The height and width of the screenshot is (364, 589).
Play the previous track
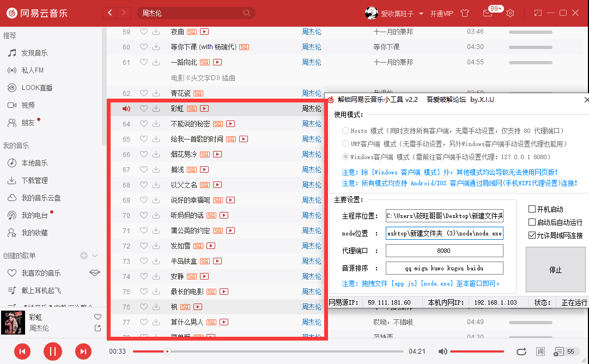22,351
